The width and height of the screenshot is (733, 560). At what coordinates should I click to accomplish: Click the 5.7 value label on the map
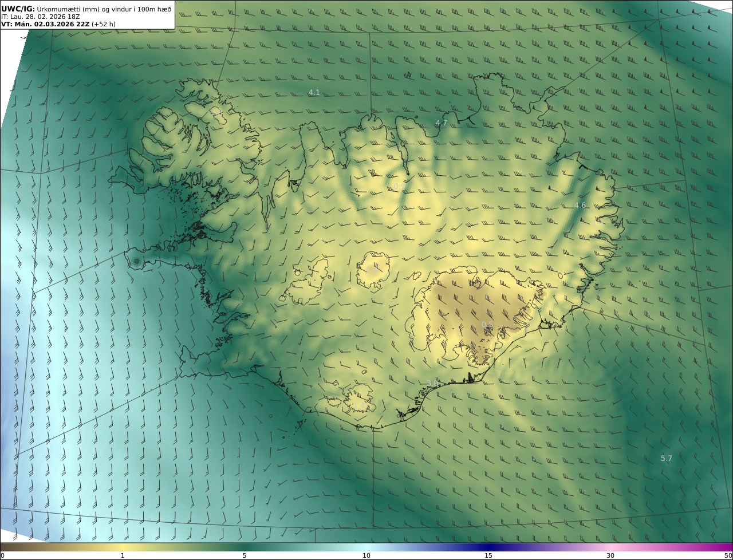667,458
